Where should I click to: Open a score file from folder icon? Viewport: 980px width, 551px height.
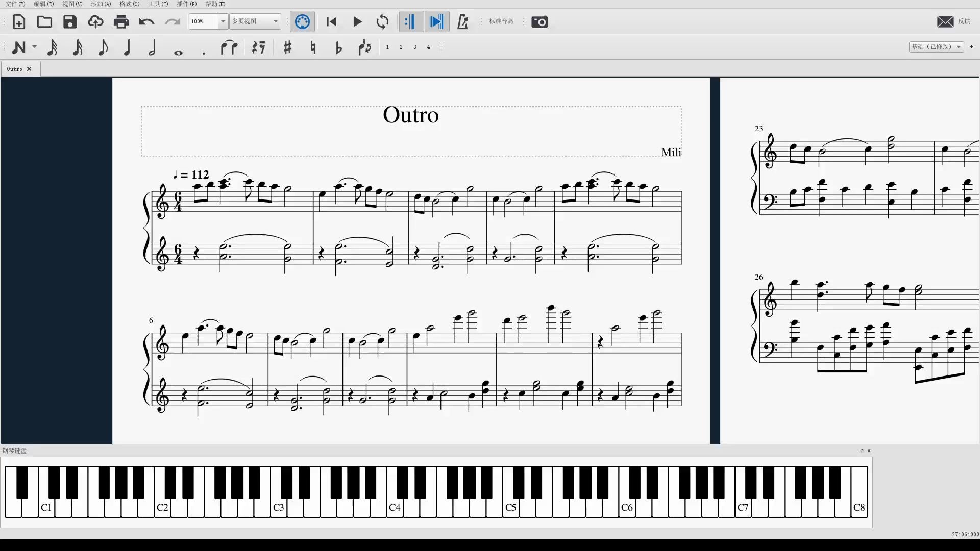(x=44, y=22)
